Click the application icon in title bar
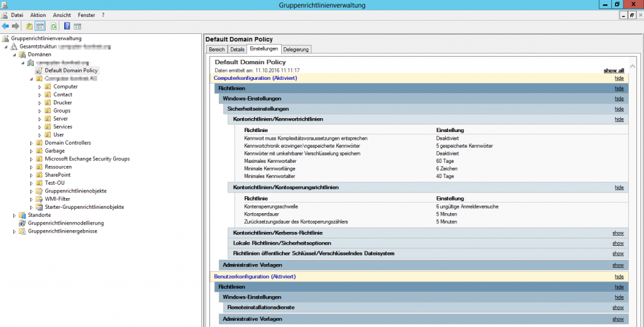Image resolution: width=644 pixels, height=327 pixels. click(4, 5)
